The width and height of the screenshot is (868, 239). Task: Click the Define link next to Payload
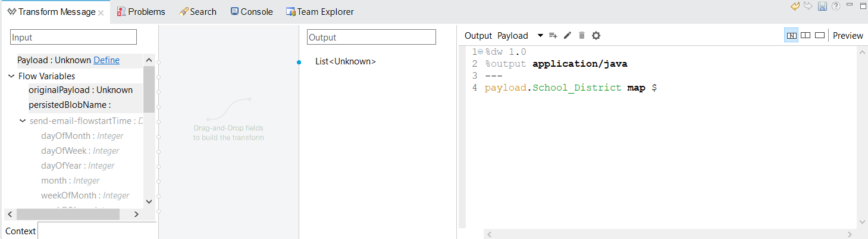click(106, 60)
